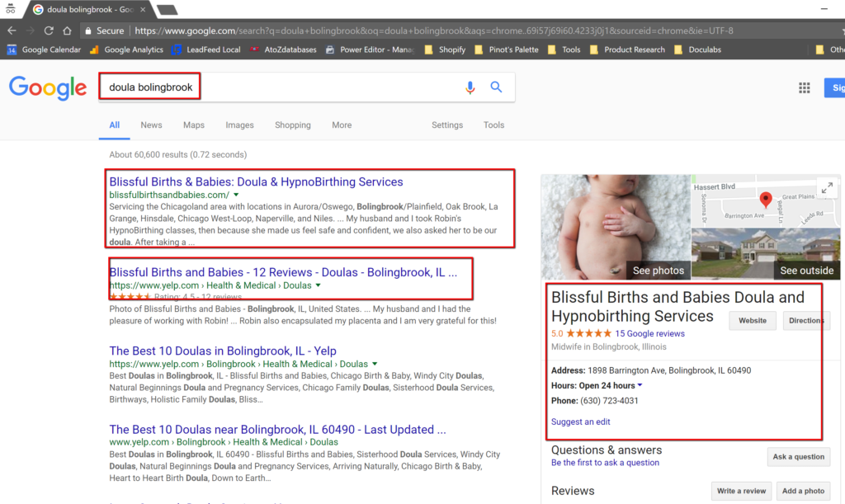Open Google Analytics bookmark
Viewport: 845px width, 504px height.
pyautogui.click(x=126, y=49)
